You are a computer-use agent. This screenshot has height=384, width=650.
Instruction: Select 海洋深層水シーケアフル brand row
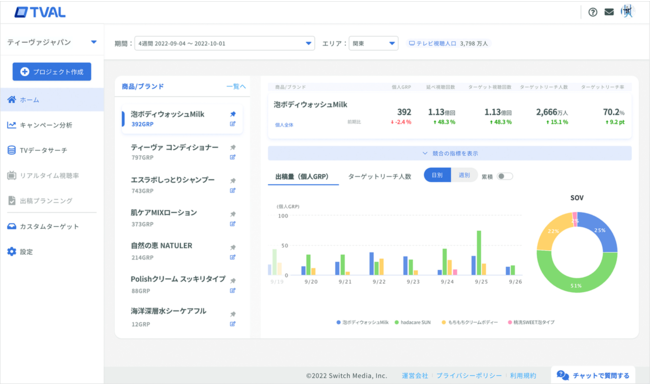[x=182, y=317]
